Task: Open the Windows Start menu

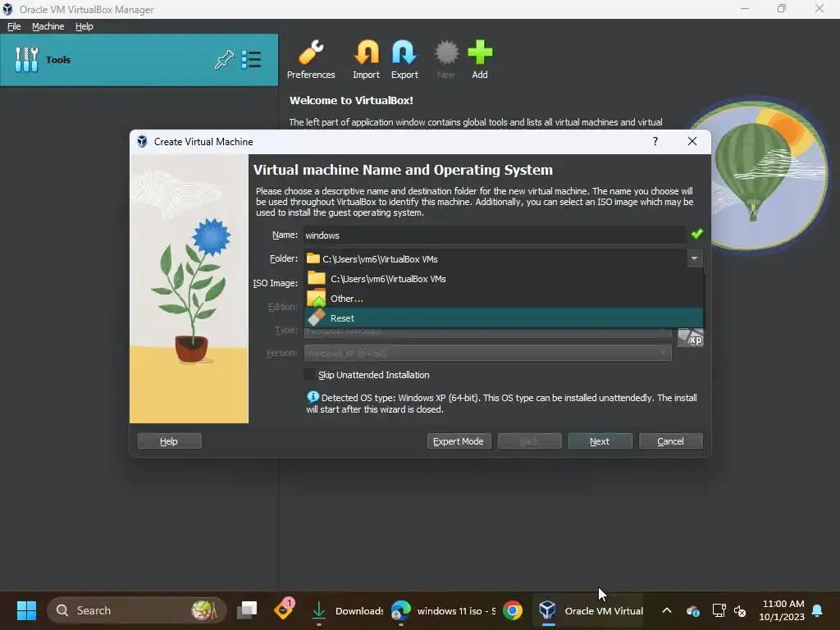Action: (26, 610)
